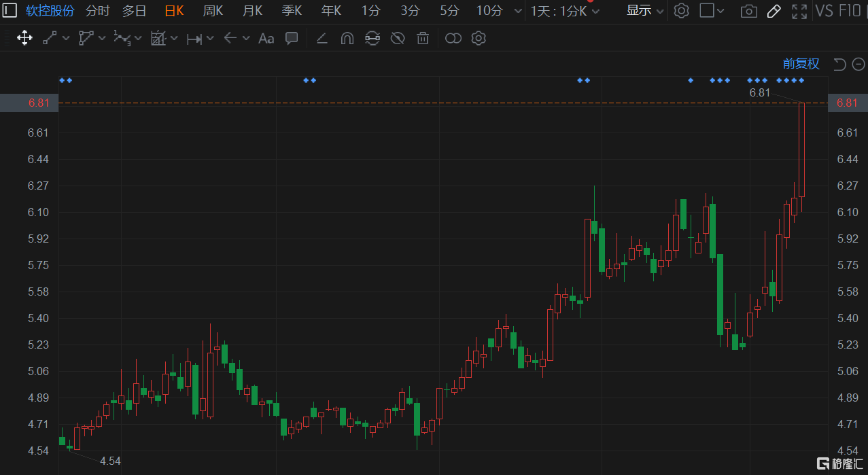Image resolution: width=868 pixels, height=475 pixels.
Task: Click the red 6.81 price tag on left axis
Action: 29,103
